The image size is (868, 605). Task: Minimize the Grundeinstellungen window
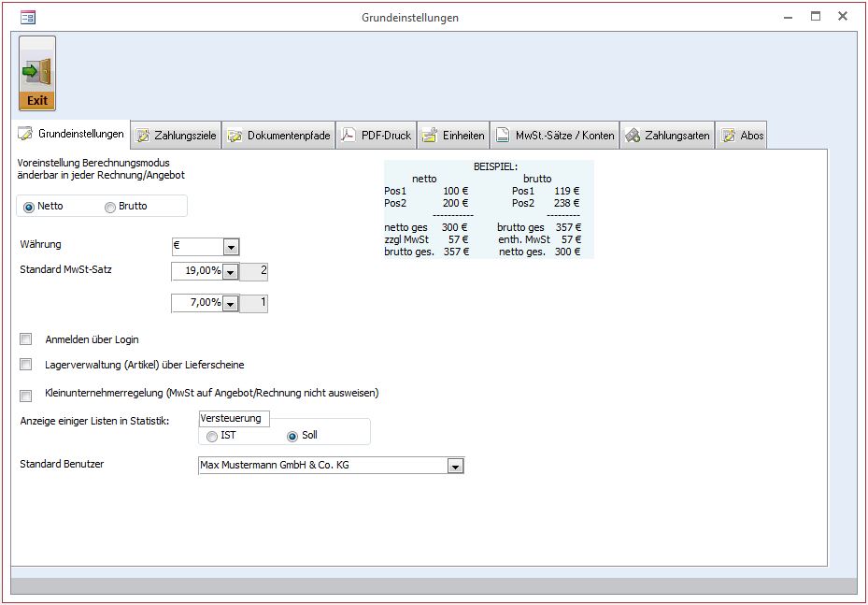pos(789,17)
